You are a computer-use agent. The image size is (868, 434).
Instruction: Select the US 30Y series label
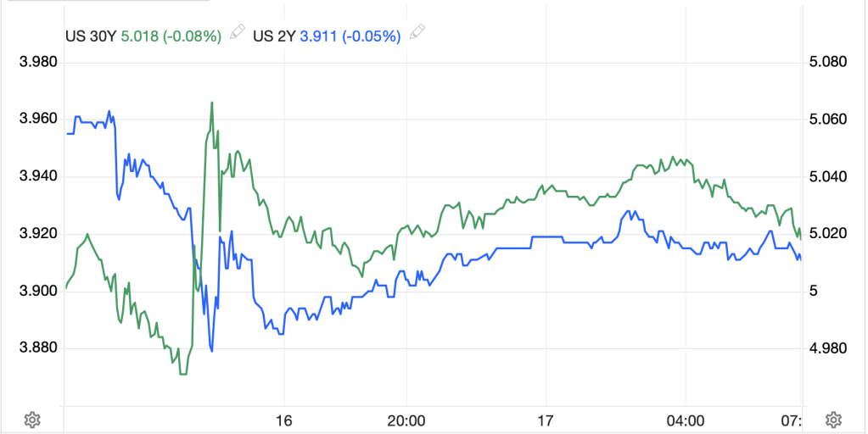pos(91,36)
